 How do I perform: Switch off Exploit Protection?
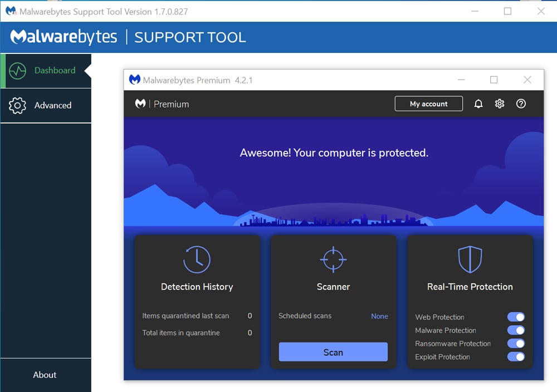pos(516,357)
